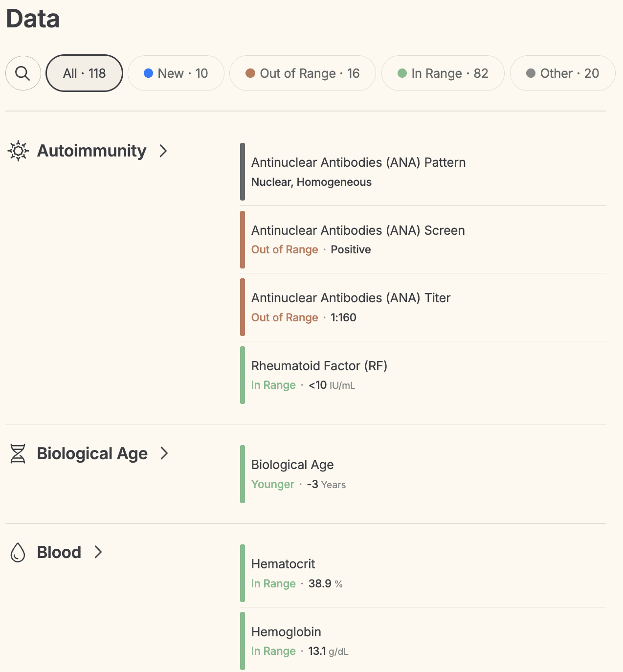The width and height of the screenshot is (623, 672).
Task: Select the Autoimmunity sun icon
Action: pos(18,151)
